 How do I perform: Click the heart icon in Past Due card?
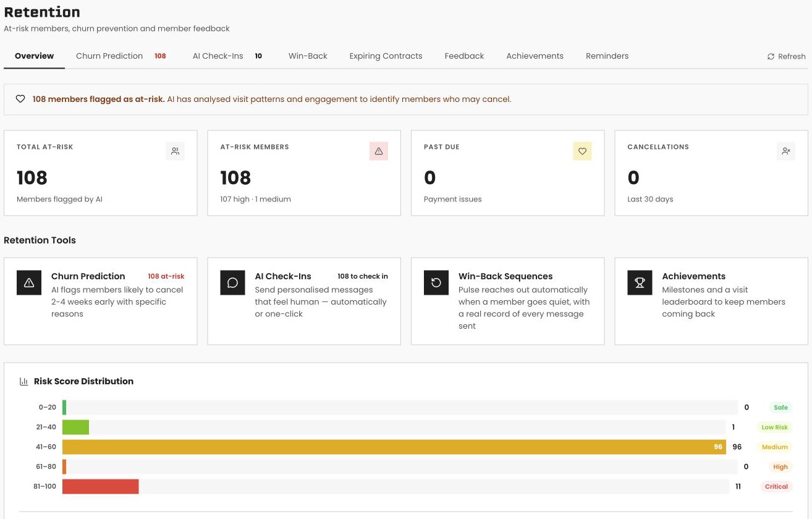pyautogui.click(x=582, y=151)
